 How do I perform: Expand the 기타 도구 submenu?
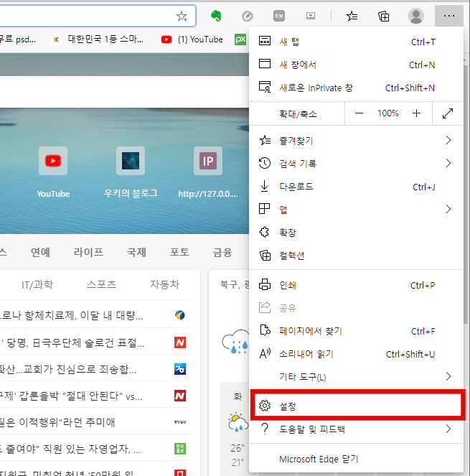click(356, 377)
